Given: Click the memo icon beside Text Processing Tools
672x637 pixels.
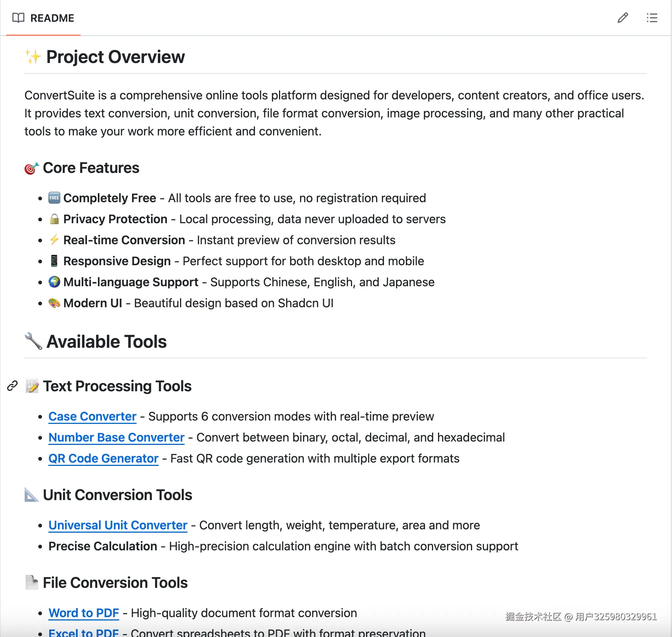Looking at the screenshot, I should (x=32, y=386).
